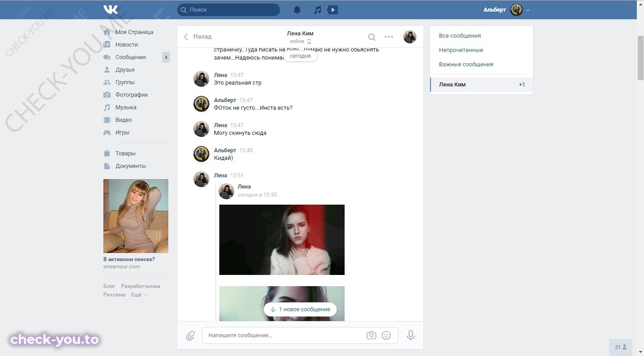
Task: Go to Моя Страница
Action: [x=134, y=32]
